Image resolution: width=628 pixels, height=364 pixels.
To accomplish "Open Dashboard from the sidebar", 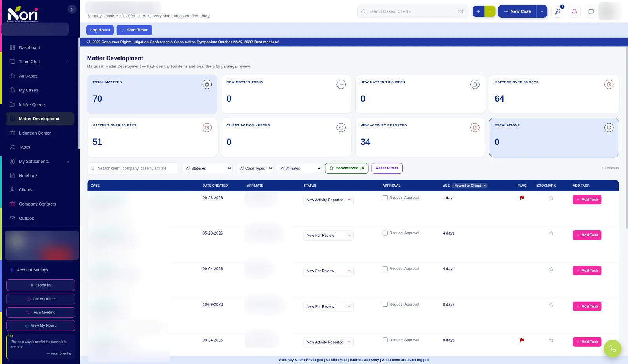I will (40, 47).
